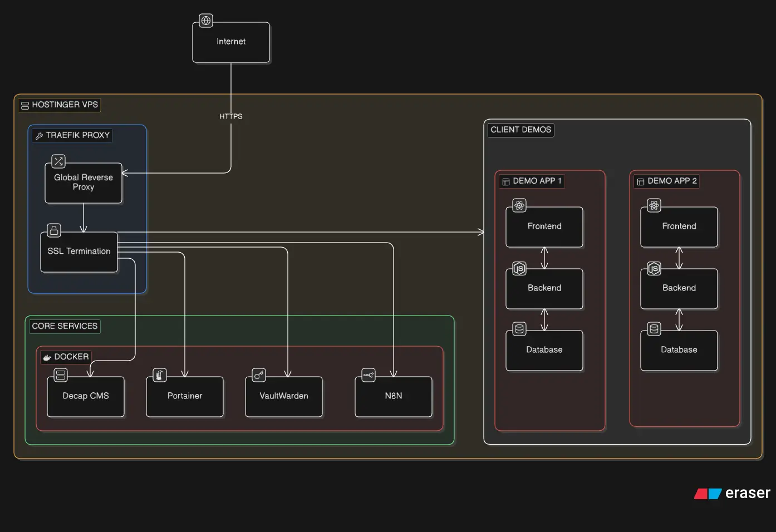
Task: Click the React icon above Demo App 1 Frontend
Action: [x=518, y=205]
